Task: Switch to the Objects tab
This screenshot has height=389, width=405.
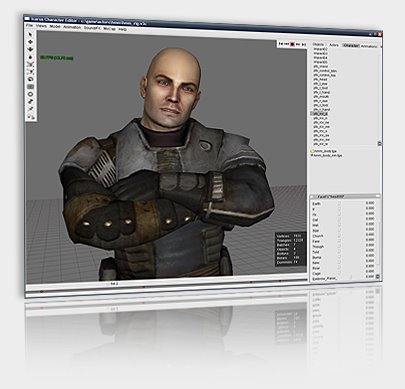Action: (x=318, y=44)
